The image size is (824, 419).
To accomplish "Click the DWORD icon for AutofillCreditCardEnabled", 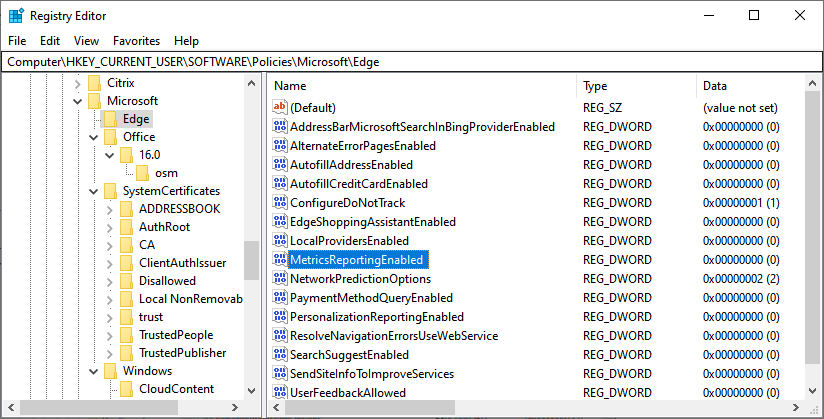I will tap(280, 184).
